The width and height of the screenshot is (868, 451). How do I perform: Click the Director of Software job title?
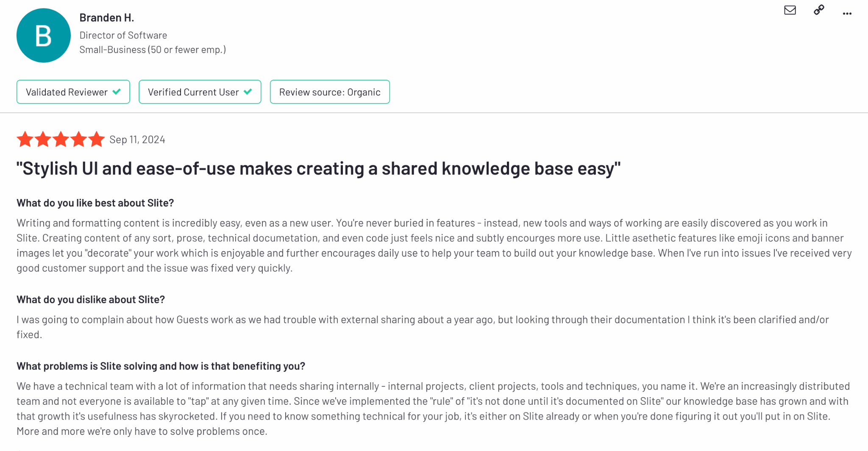tap(123, 35)
